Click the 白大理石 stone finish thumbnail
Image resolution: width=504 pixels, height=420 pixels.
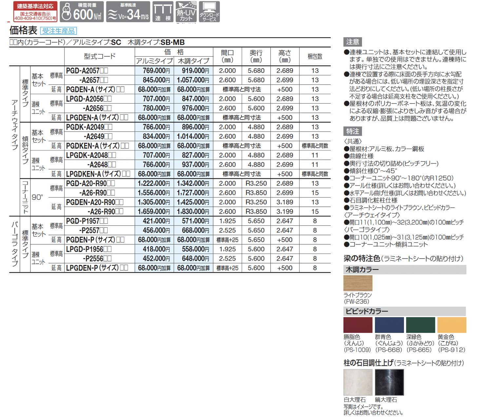click(x=358, y=382)
